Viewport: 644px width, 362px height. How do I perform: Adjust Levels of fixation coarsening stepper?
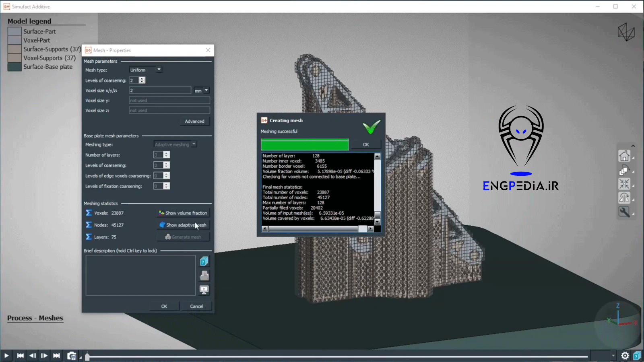166,186
